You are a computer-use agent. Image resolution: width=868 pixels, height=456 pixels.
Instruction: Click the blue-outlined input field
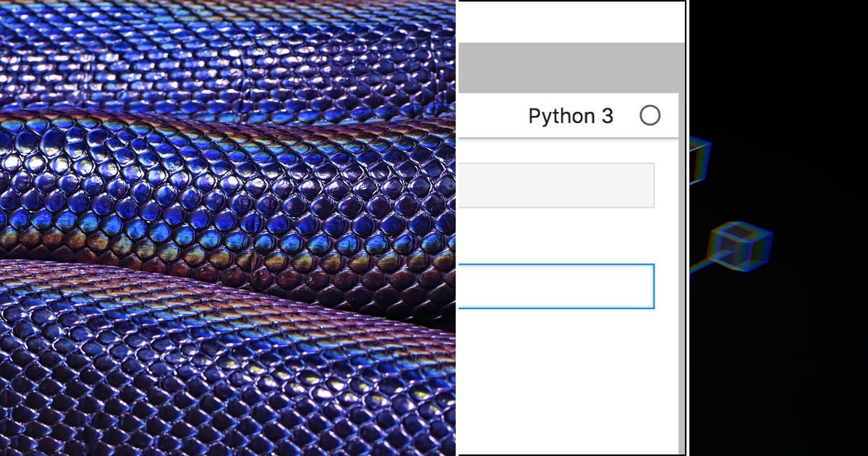tap(557, 287)
